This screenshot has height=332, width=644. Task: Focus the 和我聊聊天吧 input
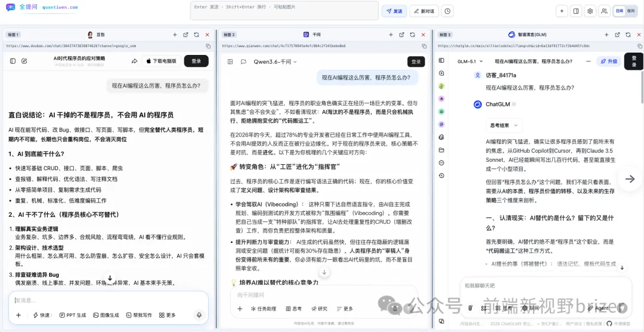(x=546, y=285)
